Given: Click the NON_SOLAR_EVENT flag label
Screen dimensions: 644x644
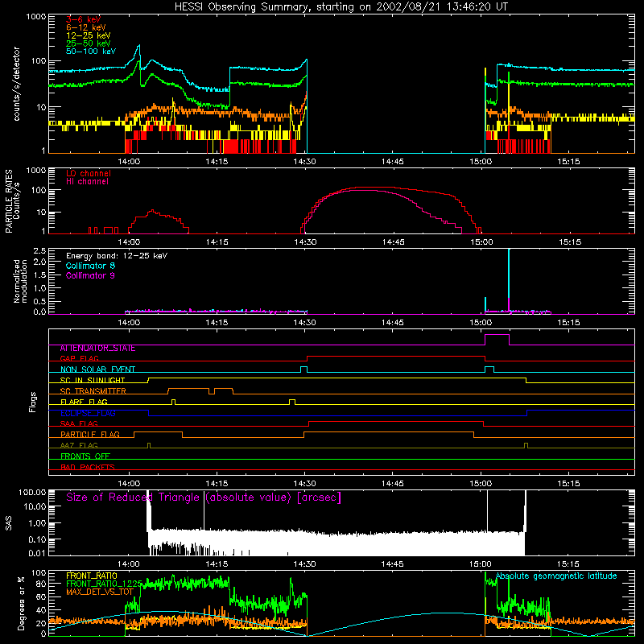Looking at the screenshot, I should [x=97, y=369].
